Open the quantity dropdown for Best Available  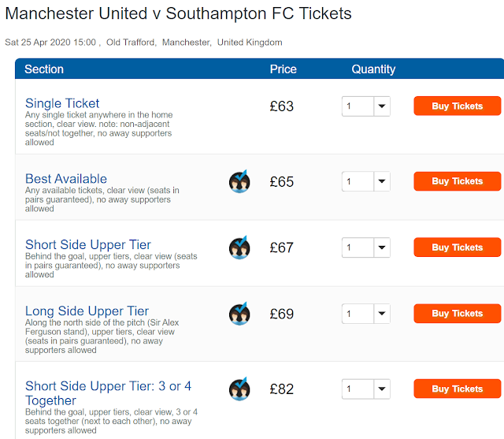[366, 181]
